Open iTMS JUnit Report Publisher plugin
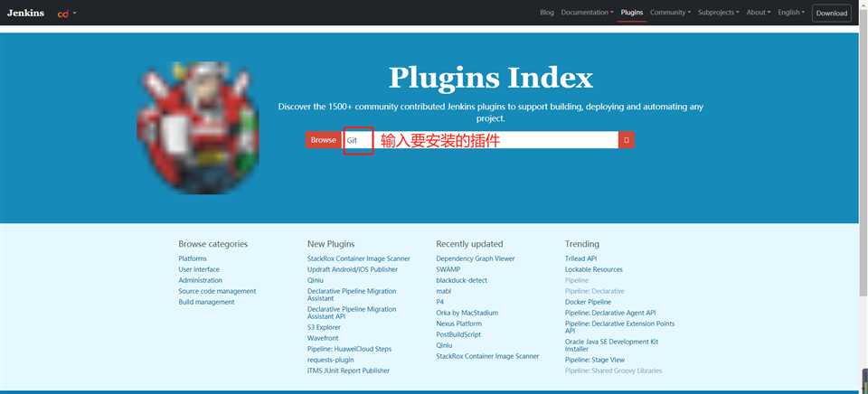Image resolution: width=868 pixels, height=394 pixels. point(348,371)
